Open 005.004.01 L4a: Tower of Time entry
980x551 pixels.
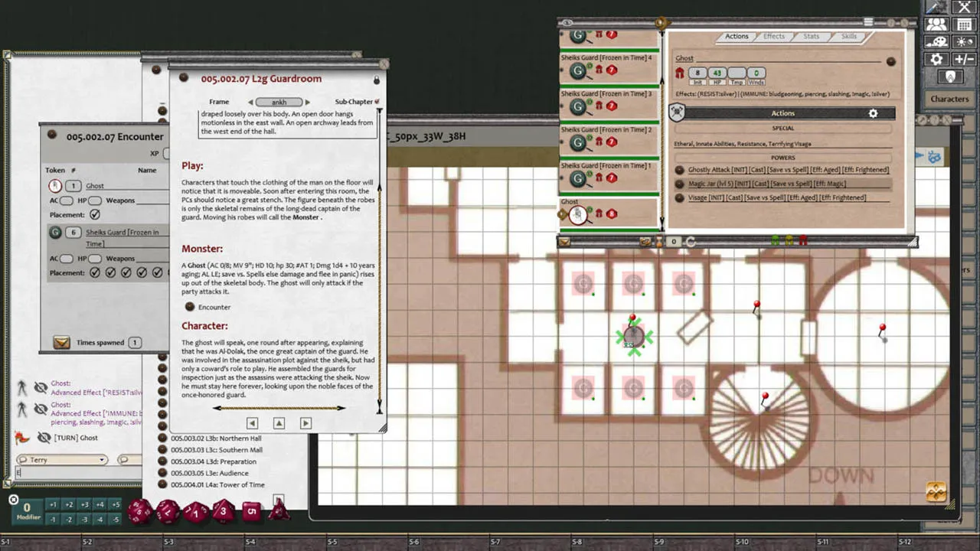point(217,484)
